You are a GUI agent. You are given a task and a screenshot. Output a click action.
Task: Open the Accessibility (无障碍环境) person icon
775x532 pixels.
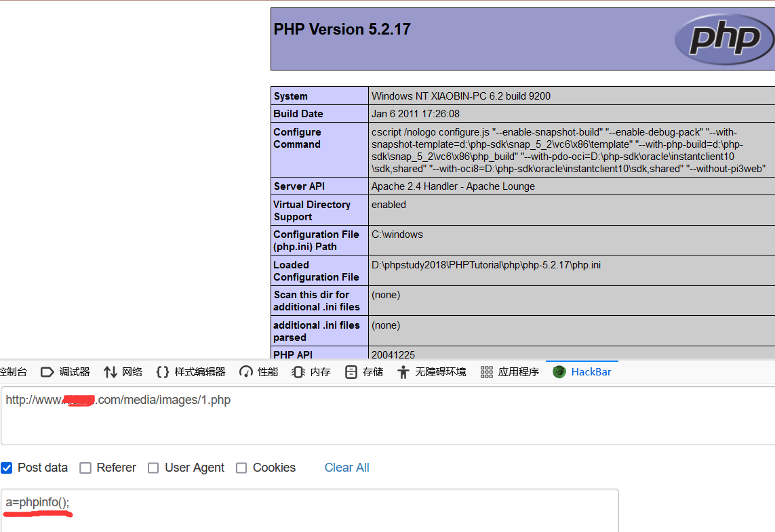(x=403, y=372)
